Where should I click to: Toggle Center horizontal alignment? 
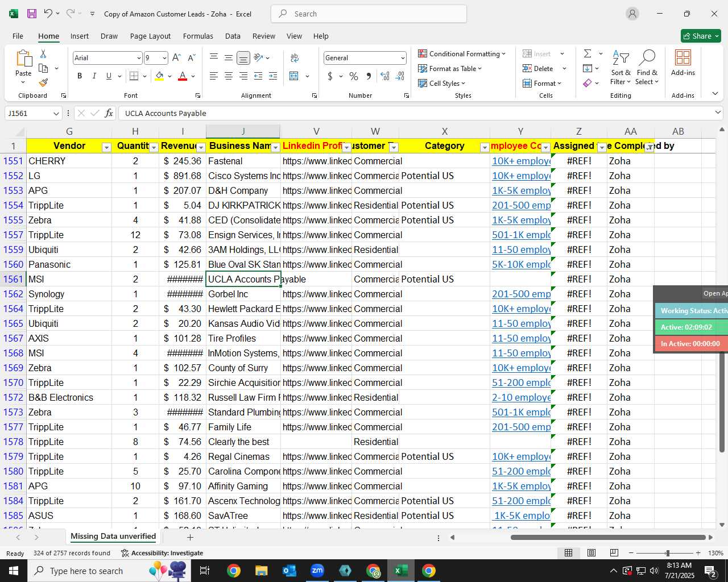[x=229, y=76]
